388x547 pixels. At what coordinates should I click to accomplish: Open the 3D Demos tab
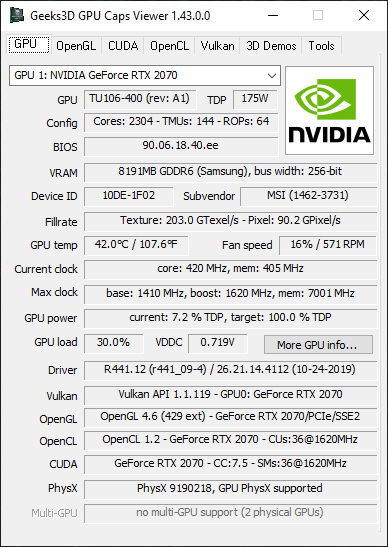pyautogui.click(x=271, y=46)
